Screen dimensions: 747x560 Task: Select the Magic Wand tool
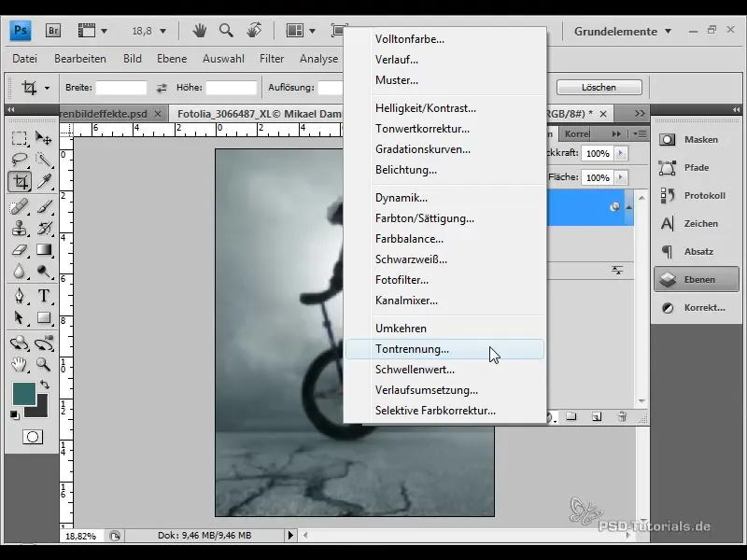tap(44, 160)
